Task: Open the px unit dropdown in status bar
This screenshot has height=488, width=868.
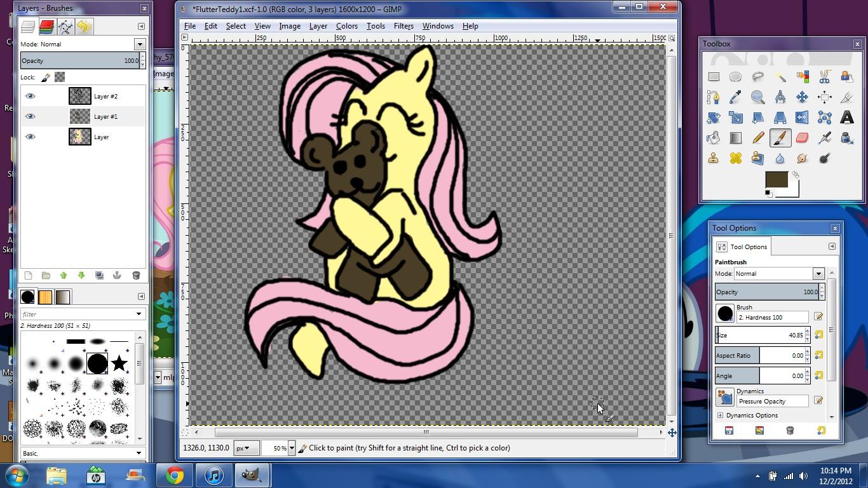Action: click(247, 448)
